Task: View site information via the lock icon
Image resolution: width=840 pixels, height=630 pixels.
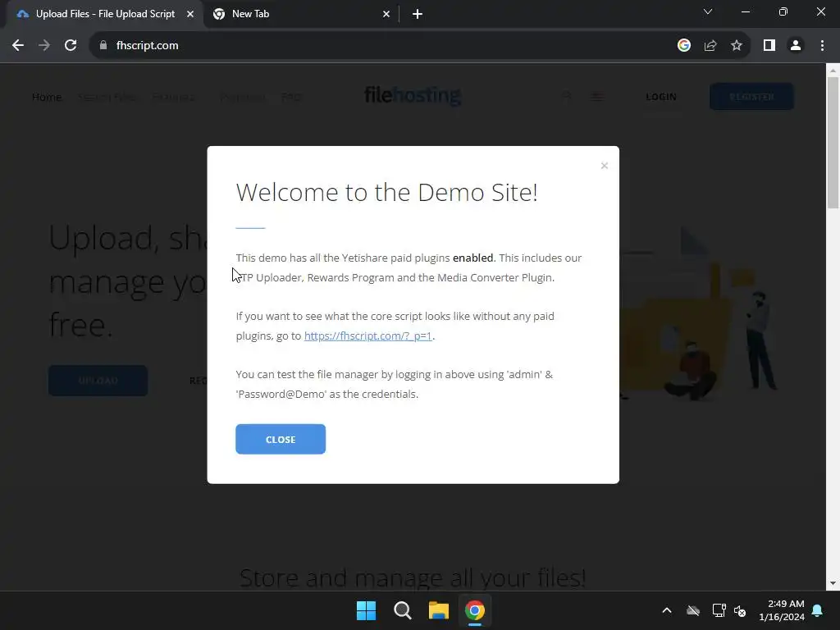Action: click(103, 46)
